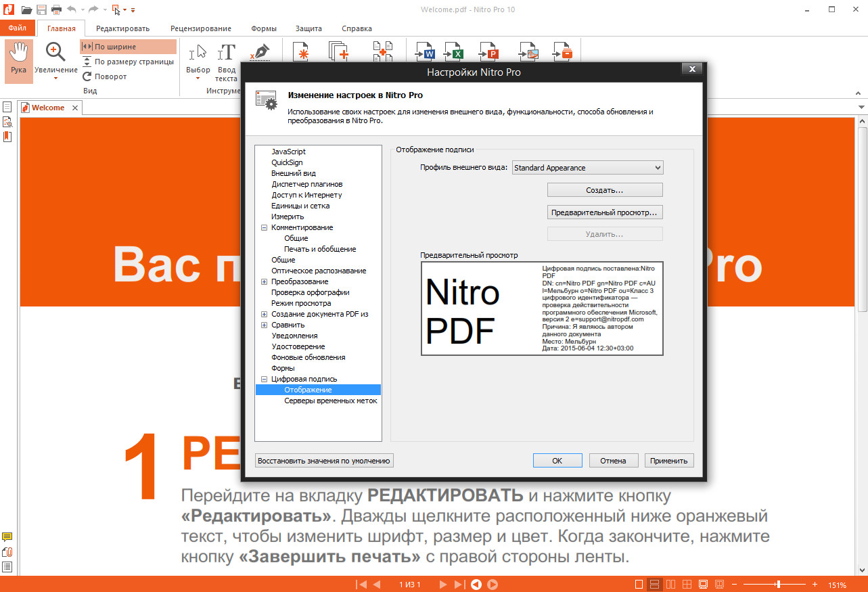This screenshot has width=868, height=592.
Task: Expand the Сравнить tree node
Action: (x=264, y=325)
